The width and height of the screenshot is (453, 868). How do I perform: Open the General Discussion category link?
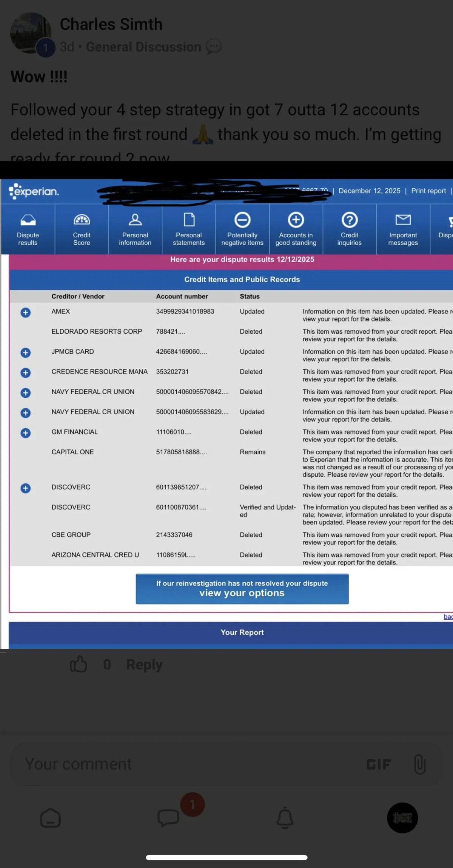[143, 47]
